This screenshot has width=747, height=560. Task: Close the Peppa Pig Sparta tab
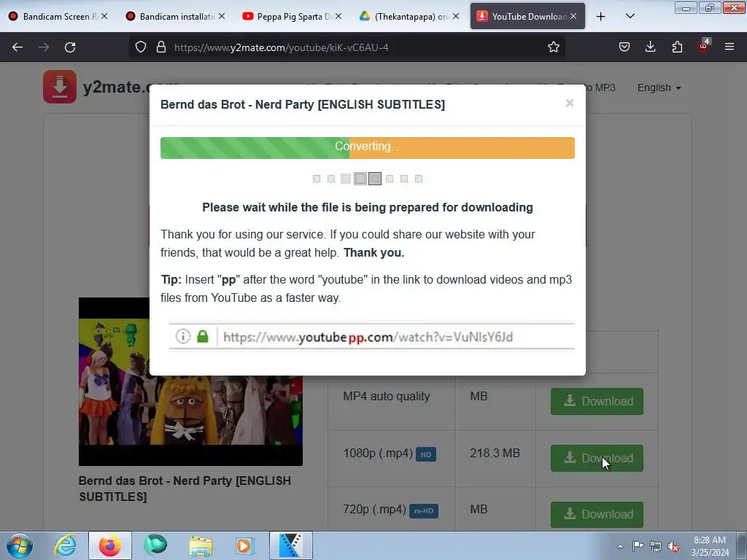pos(338,17)
